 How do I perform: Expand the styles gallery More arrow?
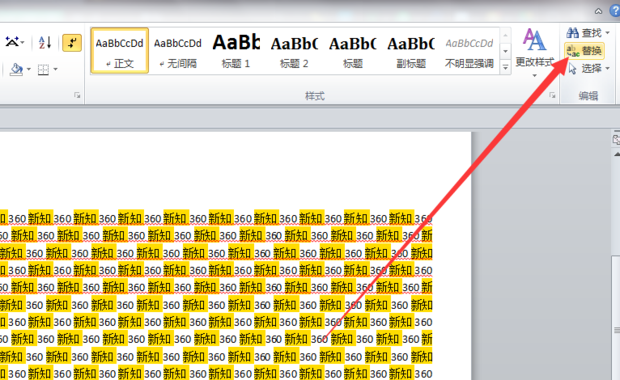click(x=505, y=67)
